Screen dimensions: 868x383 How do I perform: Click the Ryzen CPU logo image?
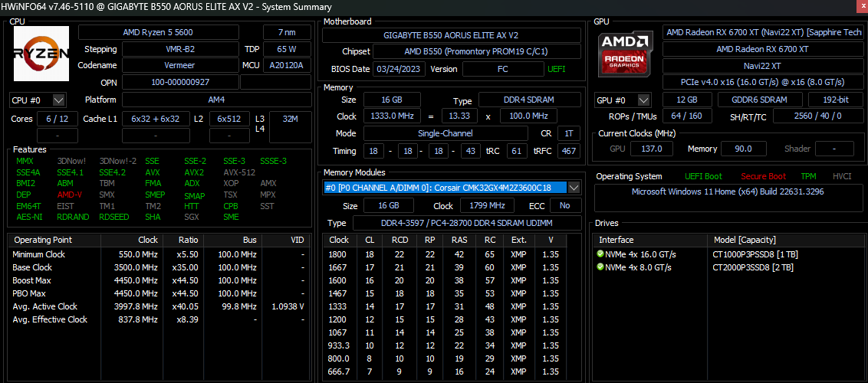[41, 53]
